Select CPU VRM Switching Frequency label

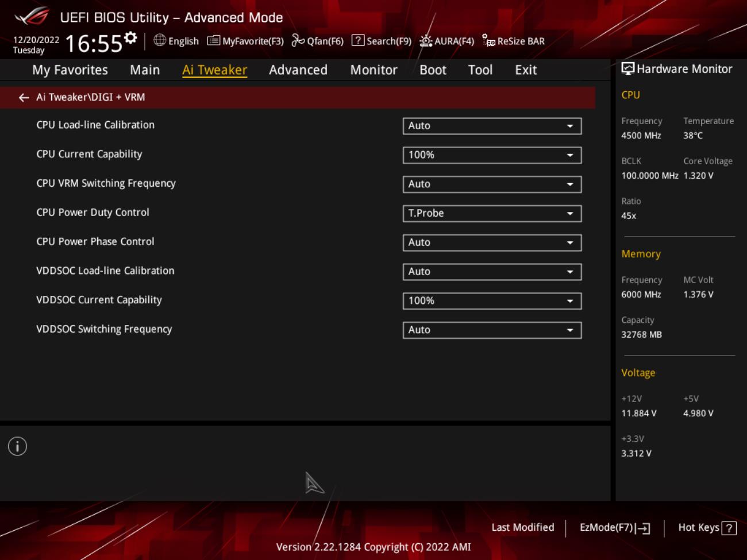[106, 184]
